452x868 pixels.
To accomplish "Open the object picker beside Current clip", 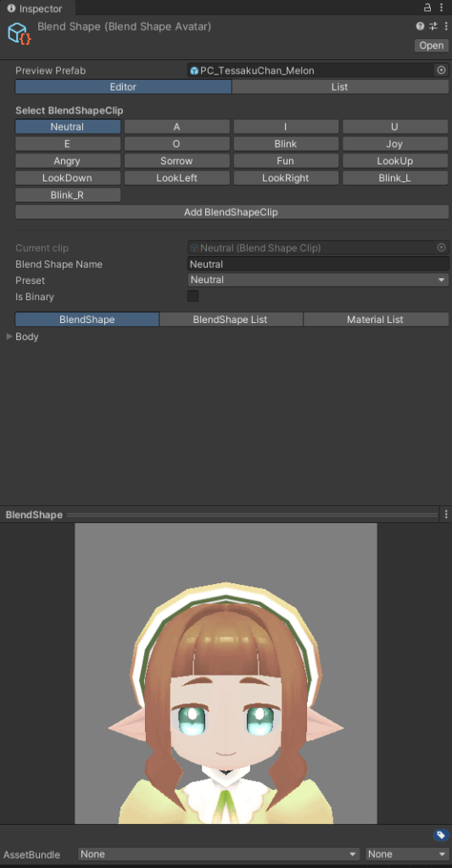I will coord(442,248).
